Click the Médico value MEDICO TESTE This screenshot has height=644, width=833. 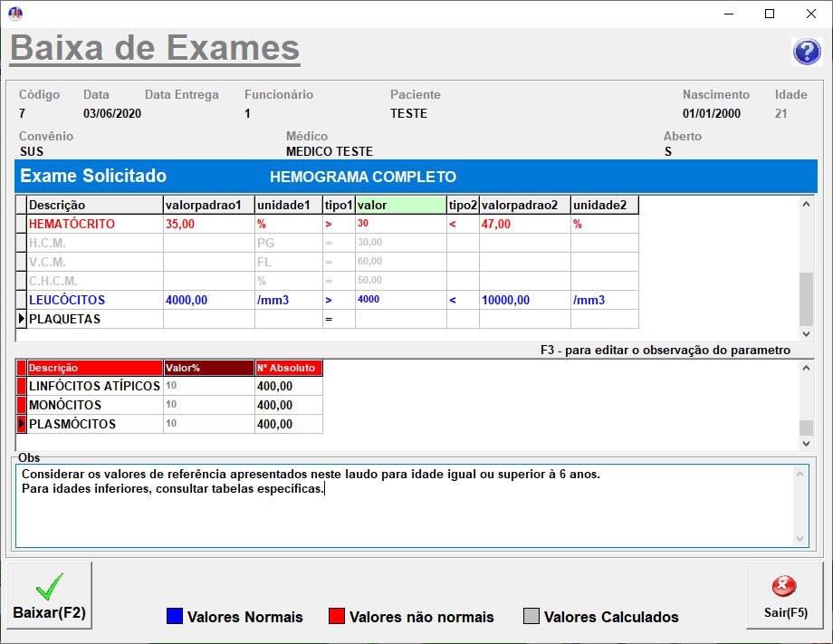(330, 151)
